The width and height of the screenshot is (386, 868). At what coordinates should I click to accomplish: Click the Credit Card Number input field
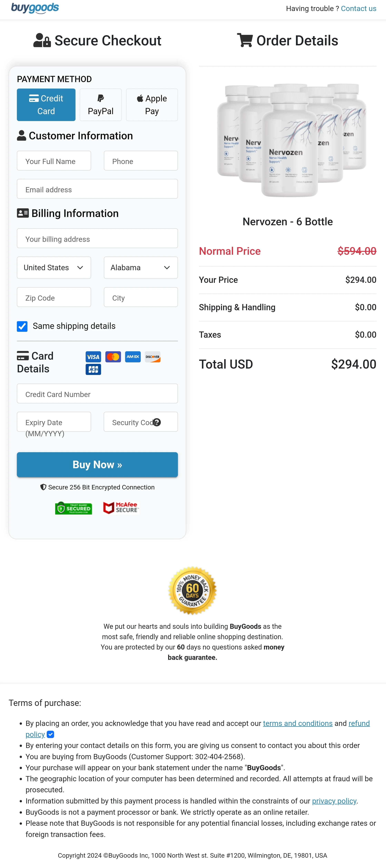(x=97, y=394)
